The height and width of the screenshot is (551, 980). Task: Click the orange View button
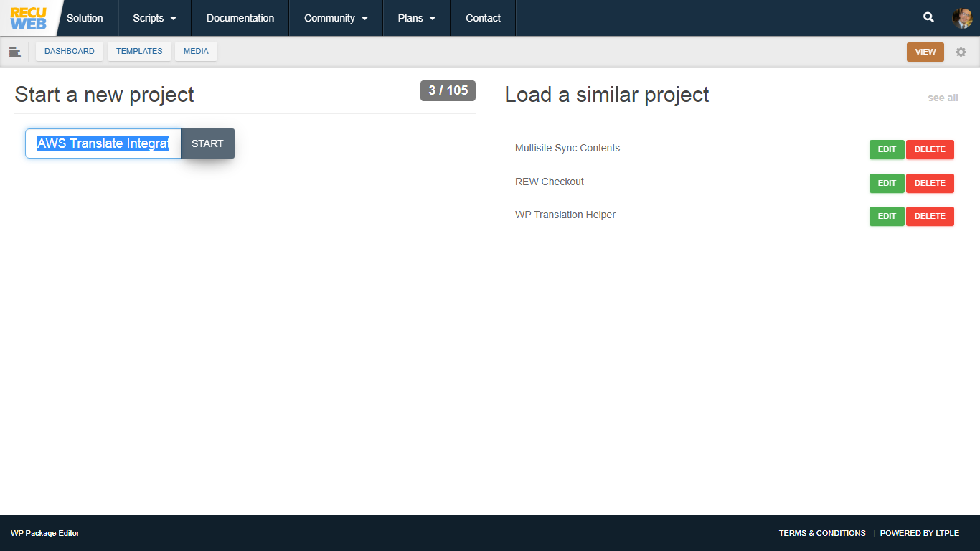click(925, 52)
